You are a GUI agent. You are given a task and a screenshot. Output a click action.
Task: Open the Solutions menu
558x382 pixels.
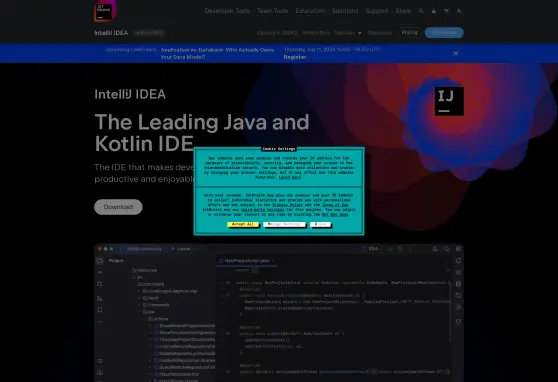pyautogui.click(x=345, y=11)
